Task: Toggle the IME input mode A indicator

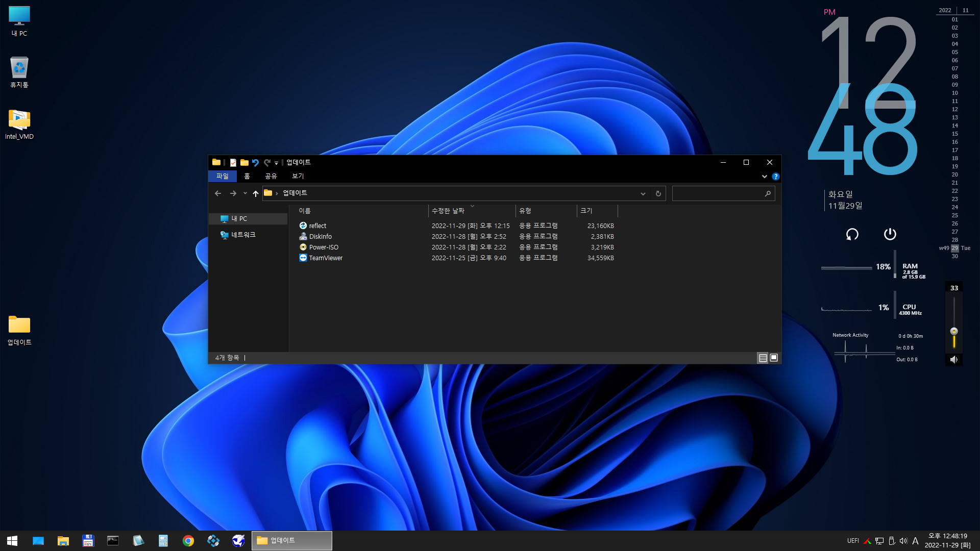Action: [x=915, y=541]
